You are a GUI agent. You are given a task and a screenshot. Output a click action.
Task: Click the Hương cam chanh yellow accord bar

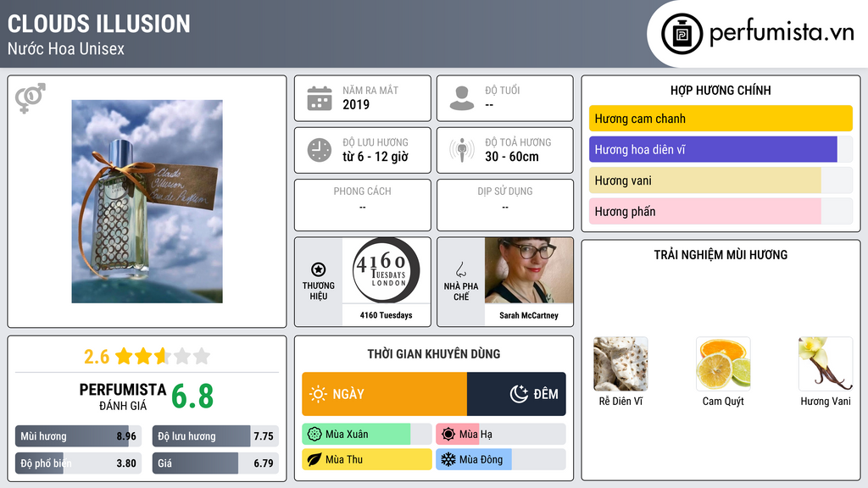click(x=721, y=119)
